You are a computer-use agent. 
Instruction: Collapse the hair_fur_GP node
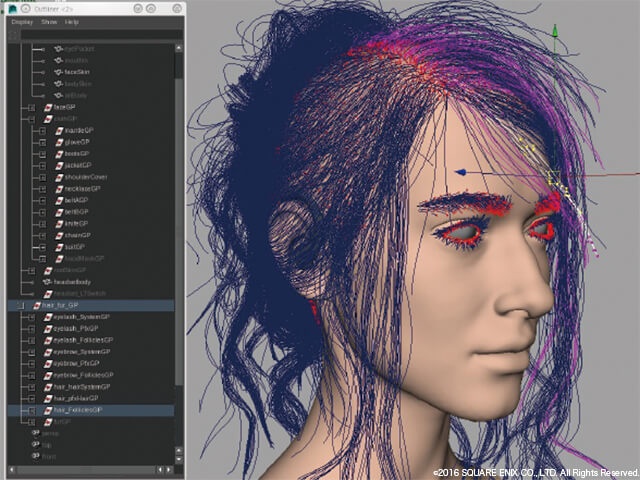20,306
